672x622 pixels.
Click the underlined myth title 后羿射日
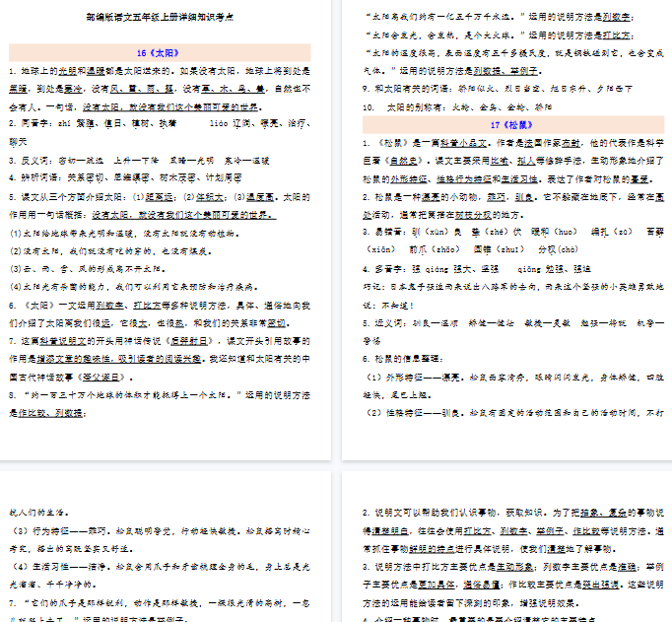188,341
